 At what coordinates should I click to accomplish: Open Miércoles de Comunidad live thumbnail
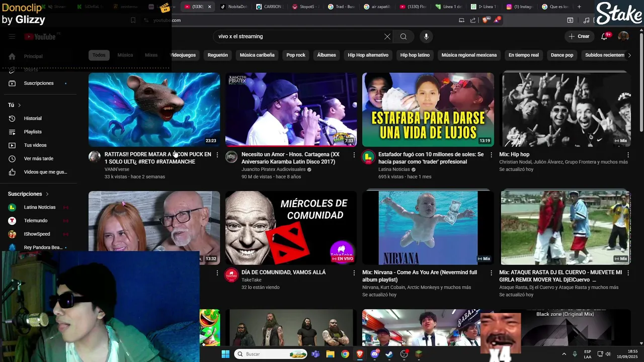[291, 228]
